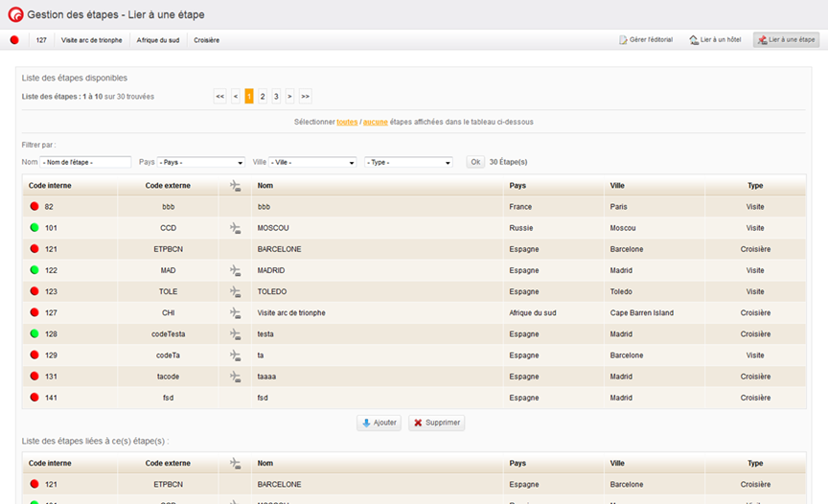Image resolution: width=828 pixels, height=504 pixels.
Task: Click the green status dot for code 122
Action: [34, 270]
